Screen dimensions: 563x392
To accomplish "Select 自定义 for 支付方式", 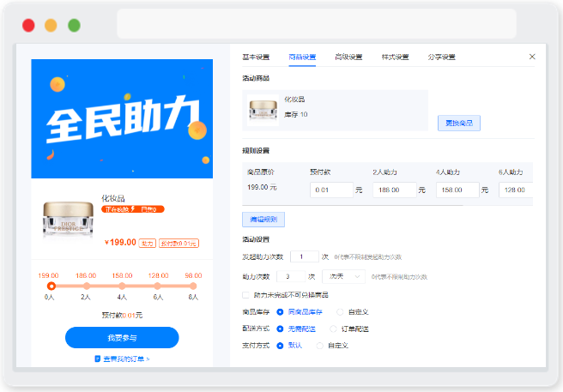I will (319, 346).
